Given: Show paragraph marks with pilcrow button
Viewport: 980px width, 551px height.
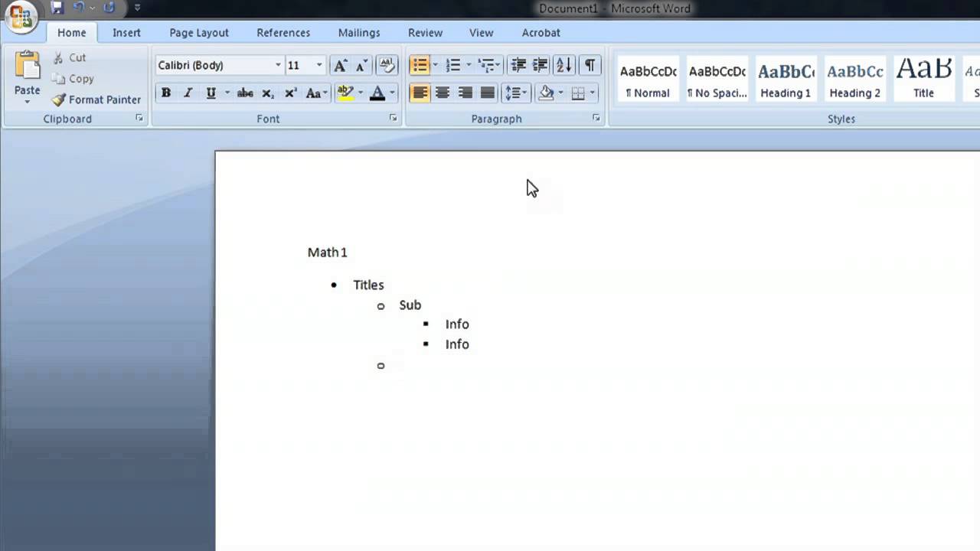Looking at the screenshot, I should [x=590, y=66].
